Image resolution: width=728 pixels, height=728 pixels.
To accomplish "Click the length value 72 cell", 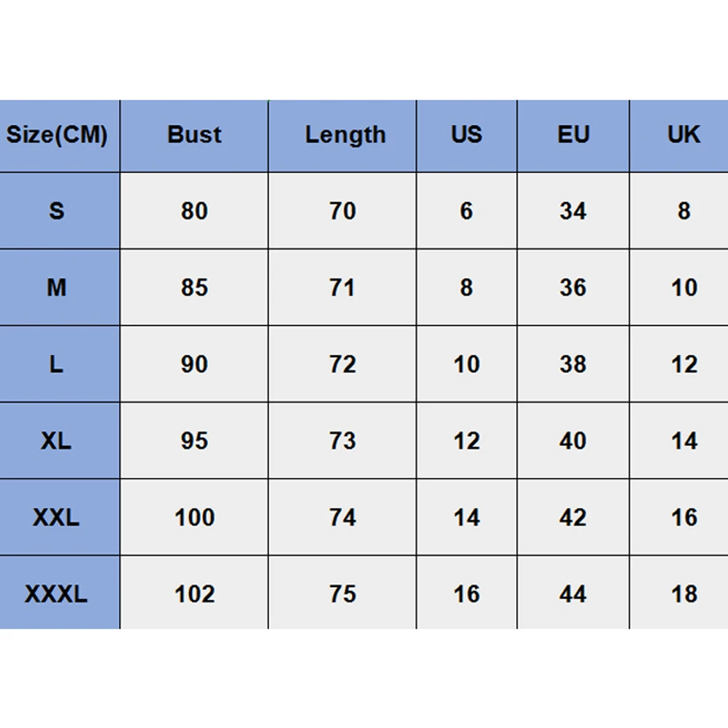I will 342,364.
